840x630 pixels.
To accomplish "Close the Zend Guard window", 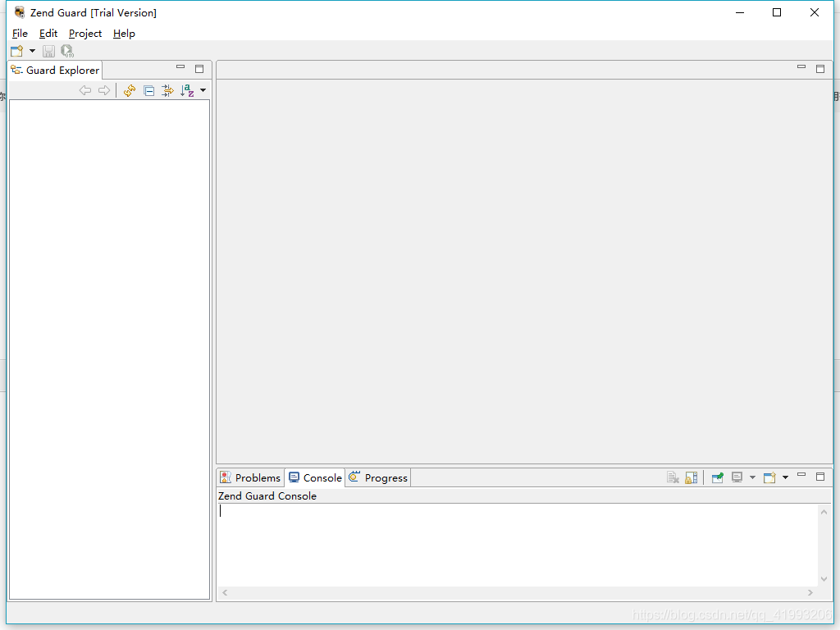I will 815,12.
